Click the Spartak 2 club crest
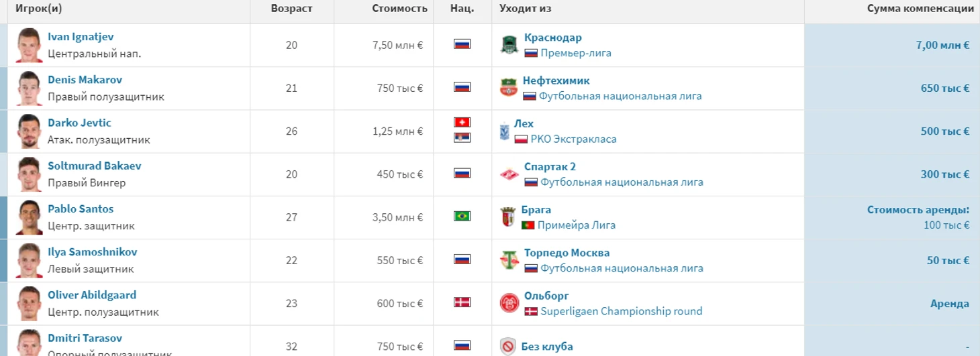Screen dimensions: 980x356 [x=509, y=174]
